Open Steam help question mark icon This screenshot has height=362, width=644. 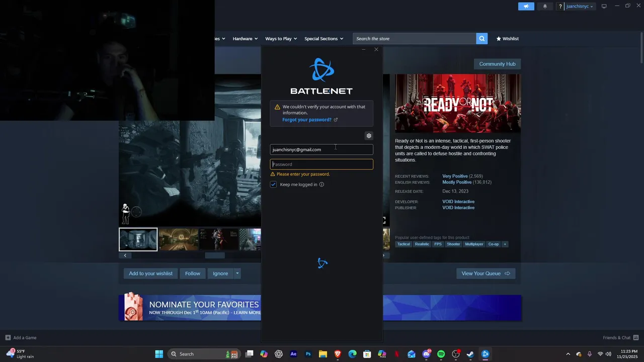point(560,7)
